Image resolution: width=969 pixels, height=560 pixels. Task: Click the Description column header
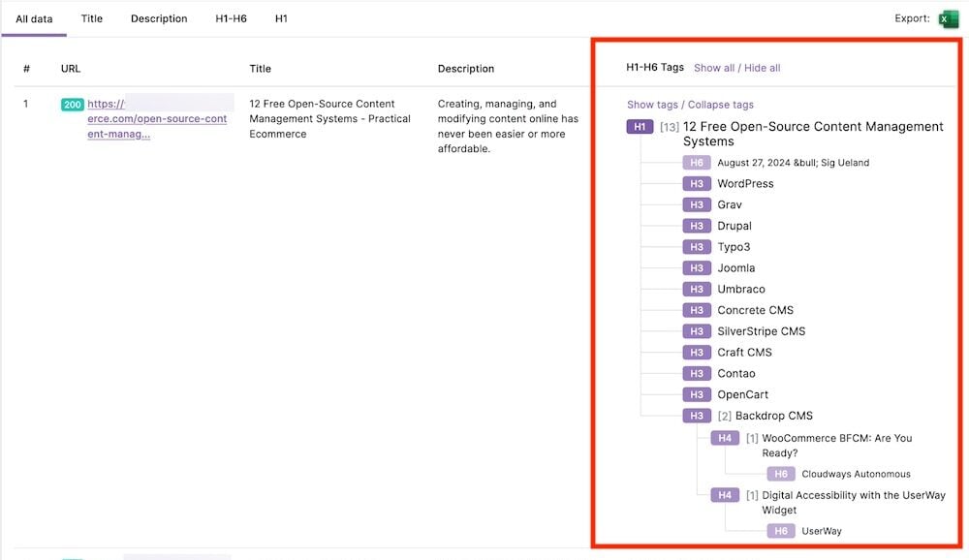click(x=466, y=69)
